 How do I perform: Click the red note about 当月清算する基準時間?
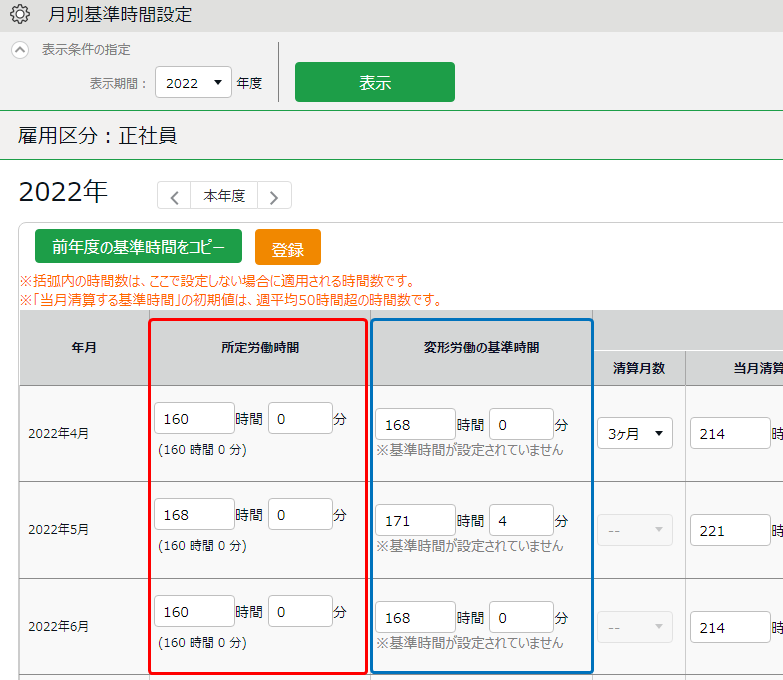pos(231,300)
